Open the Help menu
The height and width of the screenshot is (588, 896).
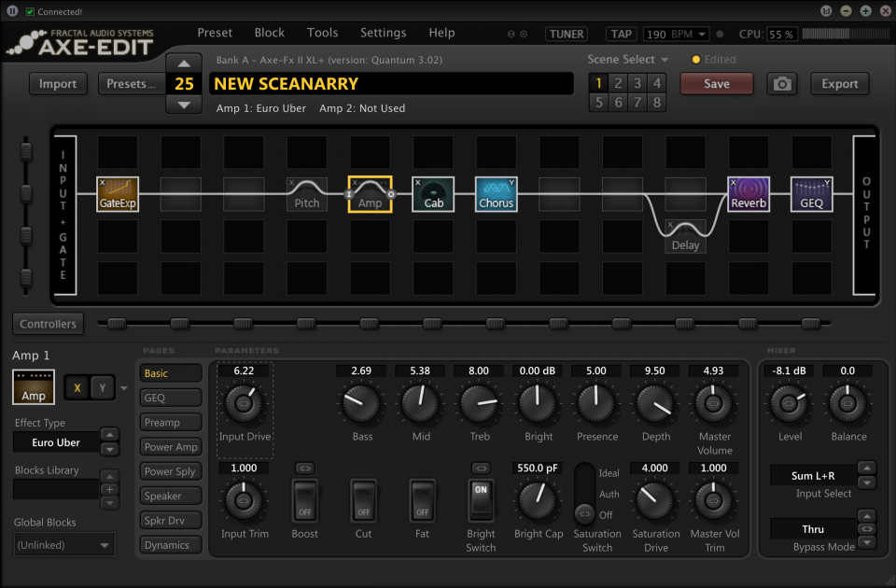[441, 33]
